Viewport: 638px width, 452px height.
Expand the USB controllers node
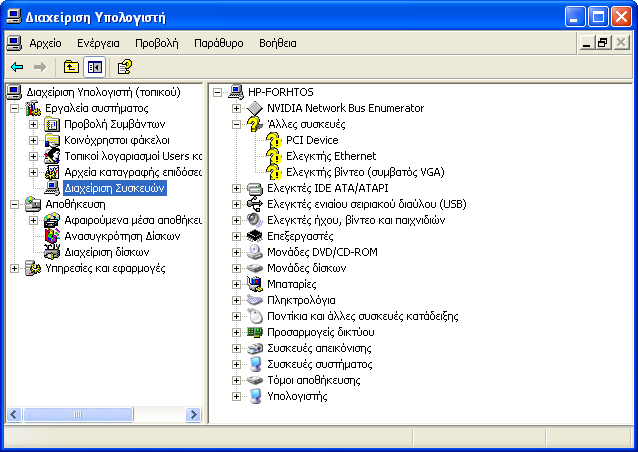pyautogui.click(x=236, y=204)
